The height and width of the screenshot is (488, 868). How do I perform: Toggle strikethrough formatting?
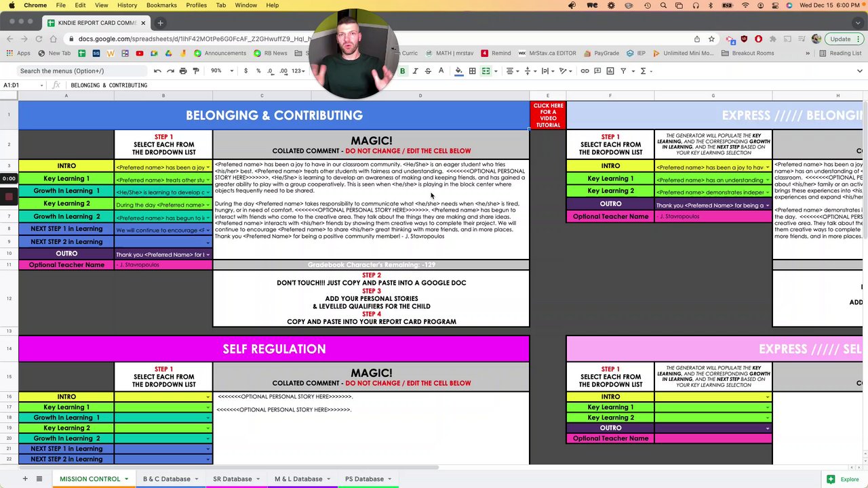tap(428, 70)
